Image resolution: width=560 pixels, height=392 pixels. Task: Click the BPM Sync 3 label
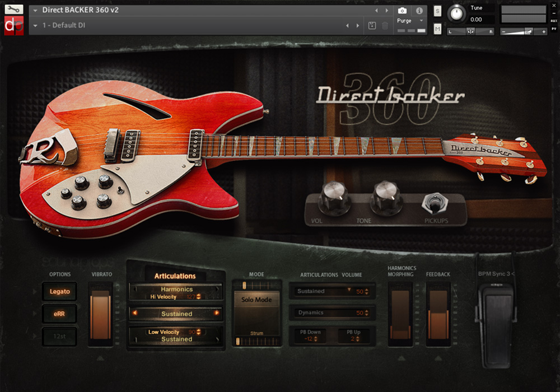(496, 274)
